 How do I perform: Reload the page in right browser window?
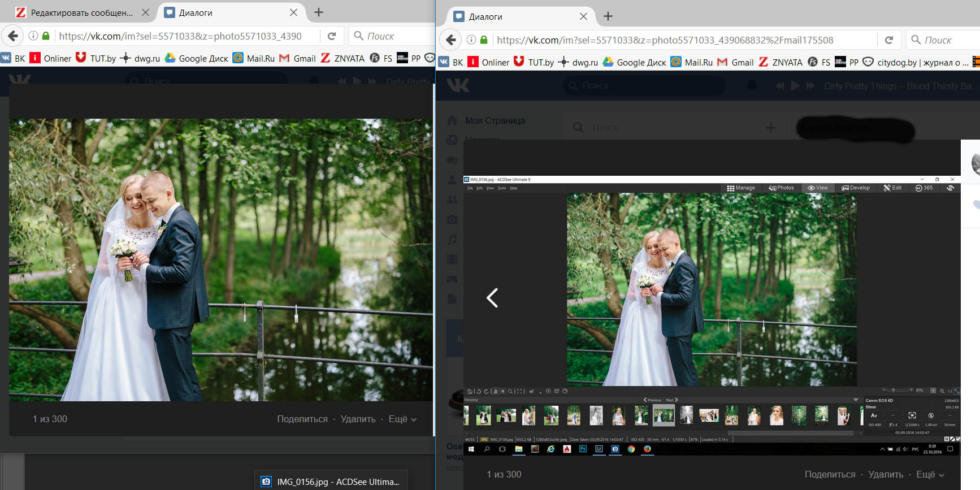pos(889,40)
